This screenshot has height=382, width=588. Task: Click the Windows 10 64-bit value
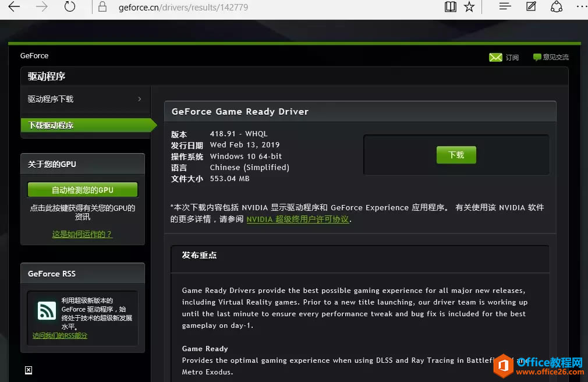pyautogui.click(x=246, y=156)
